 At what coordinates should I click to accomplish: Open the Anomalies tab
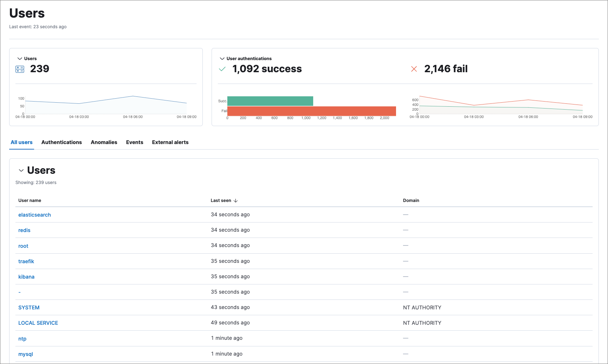pos(104,142)
